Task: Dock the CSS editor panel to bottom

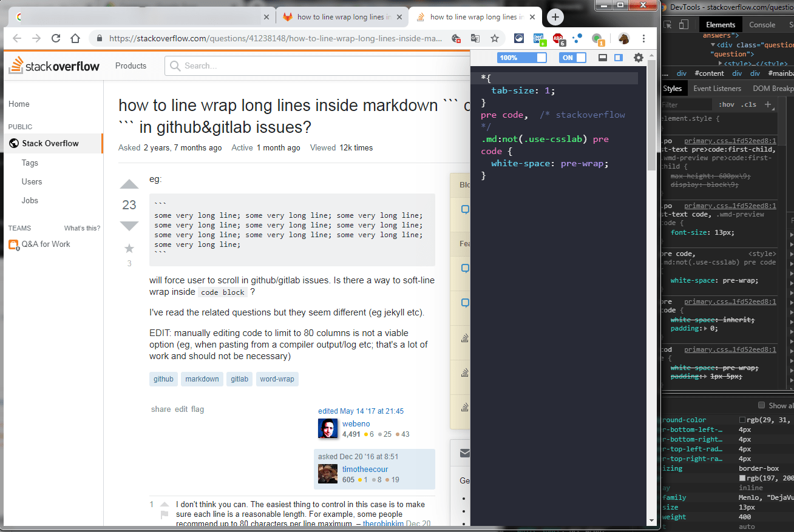Action: coord(603,58)
